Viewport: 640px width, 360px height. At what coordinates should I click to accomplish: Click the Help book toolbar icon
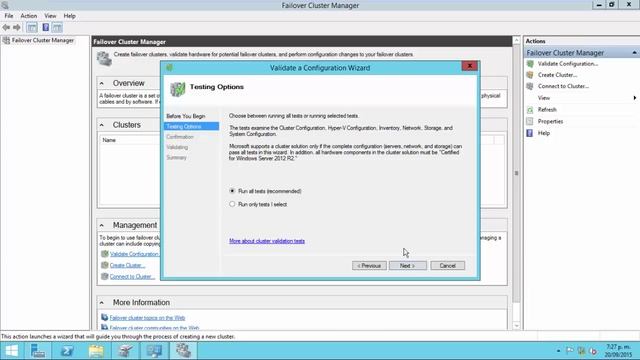(x=45, y=27)
